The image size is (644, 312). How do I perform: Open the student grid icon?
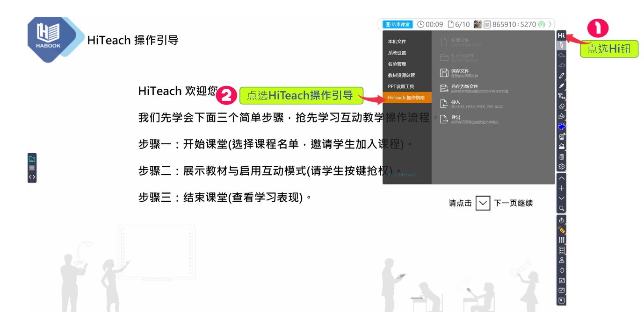pyautogui.click(x=563, y=240)
